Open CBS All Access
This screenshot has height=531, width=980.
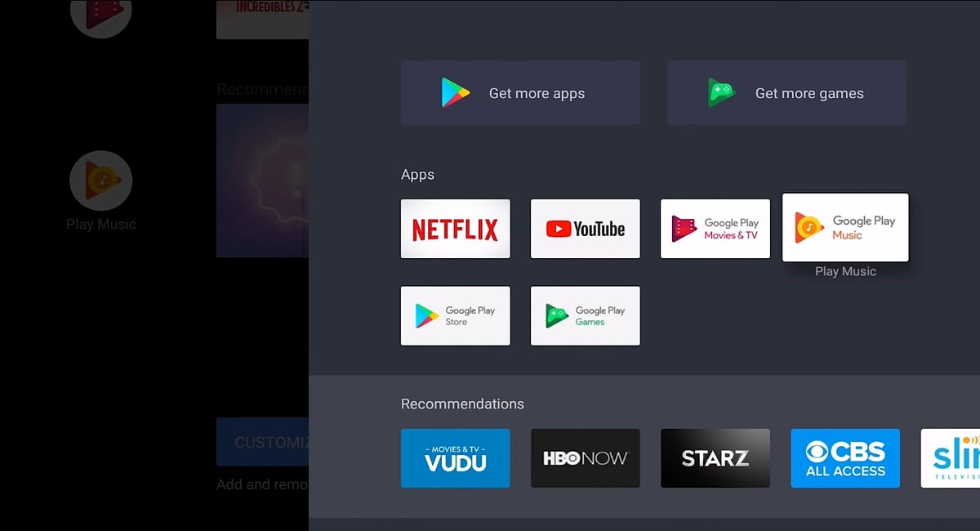[845, 458]
